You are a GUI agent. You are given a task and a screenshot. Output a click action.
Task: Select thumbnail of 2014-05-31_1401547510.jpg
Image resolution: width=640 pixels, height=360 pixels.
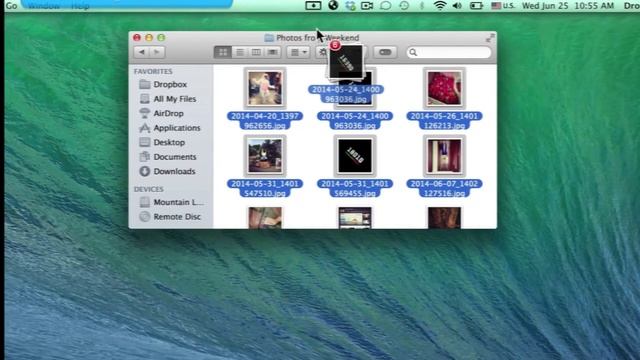(265, 156)
